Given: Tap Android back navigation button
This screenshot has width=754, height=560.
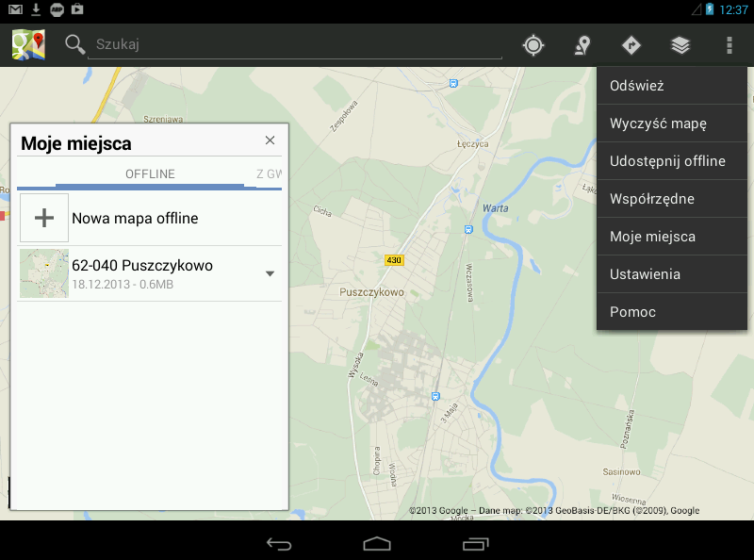Looking at the screenshot, I should (x=279, y=544).
